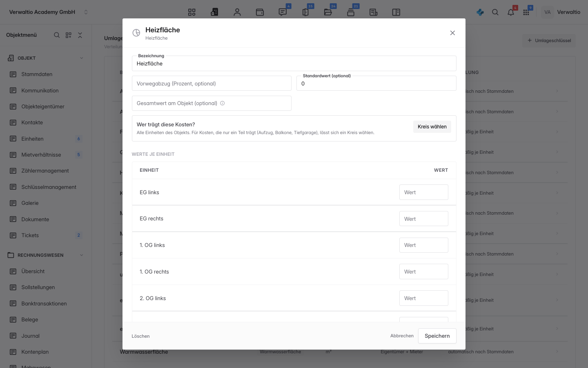Open the apps grid with badge 9

coord(526,12)
